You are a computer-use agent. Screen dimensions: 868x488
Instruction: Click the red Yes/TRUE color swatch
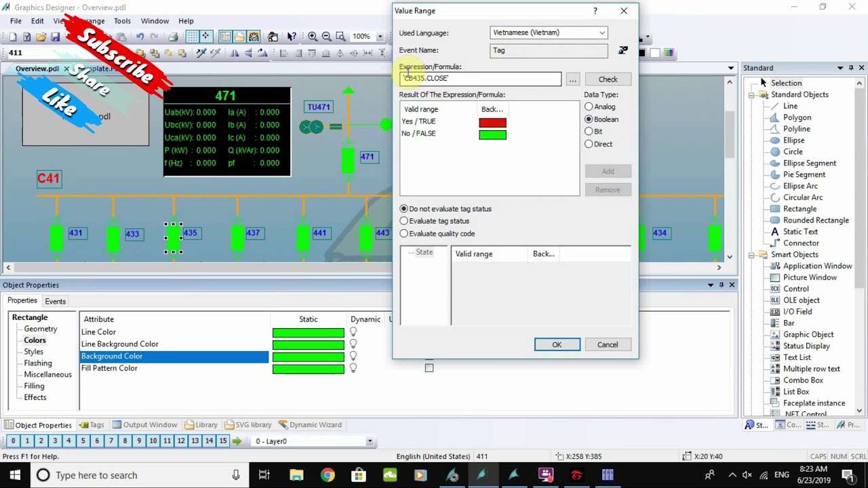(x=492, y=123)
